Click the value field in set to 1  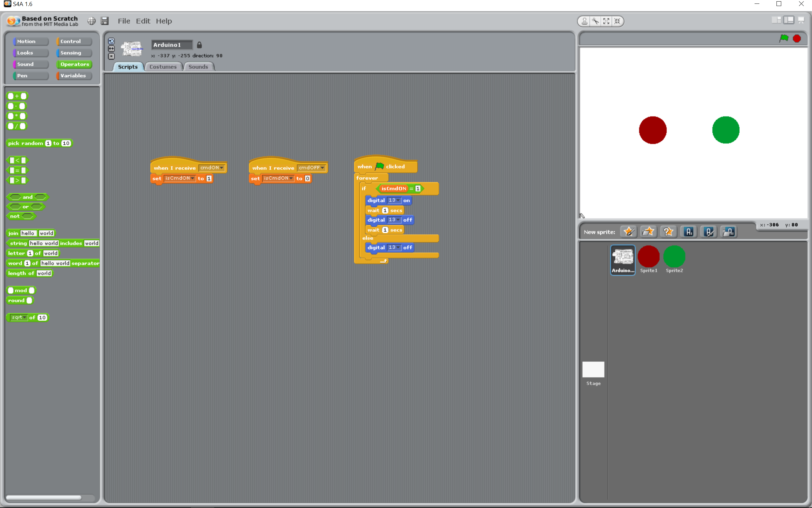point(209,178)
